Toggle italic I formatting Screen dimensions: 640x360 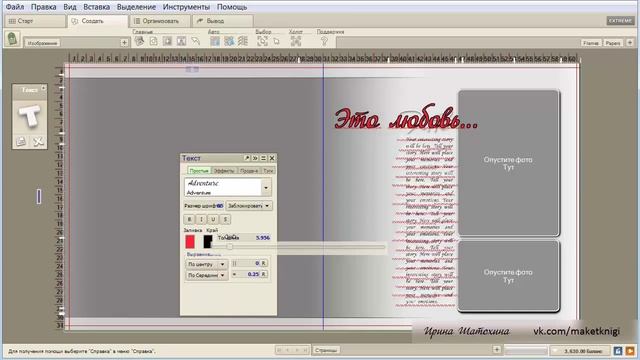(x=201, y=219)
